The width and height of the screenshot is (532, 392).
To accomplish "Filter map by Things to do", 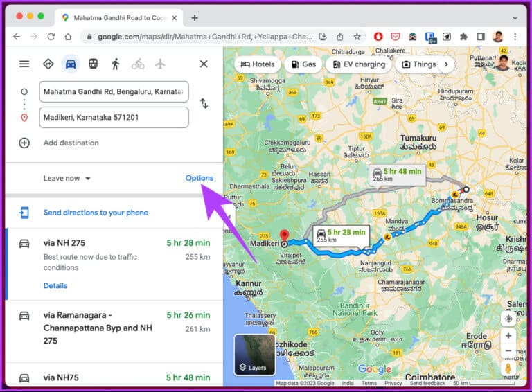I will [x=418, y=64].
